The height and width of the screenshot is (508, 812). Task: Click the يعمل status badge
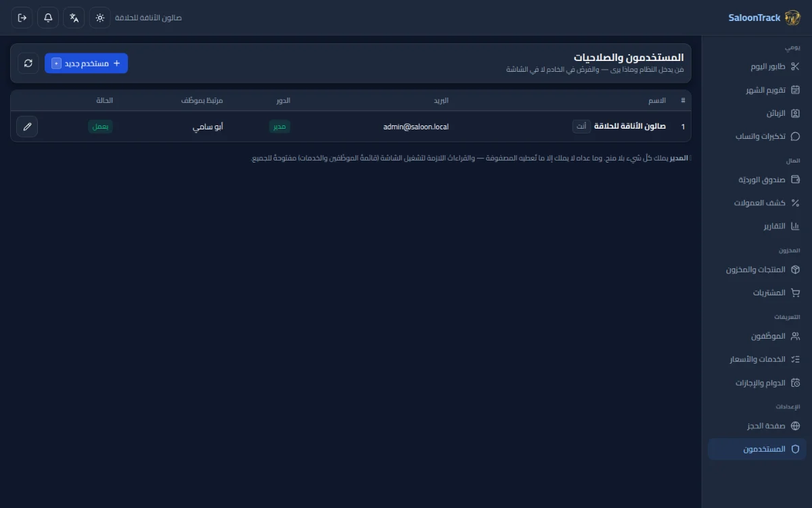pyautogui.click(x=101, y=127)
